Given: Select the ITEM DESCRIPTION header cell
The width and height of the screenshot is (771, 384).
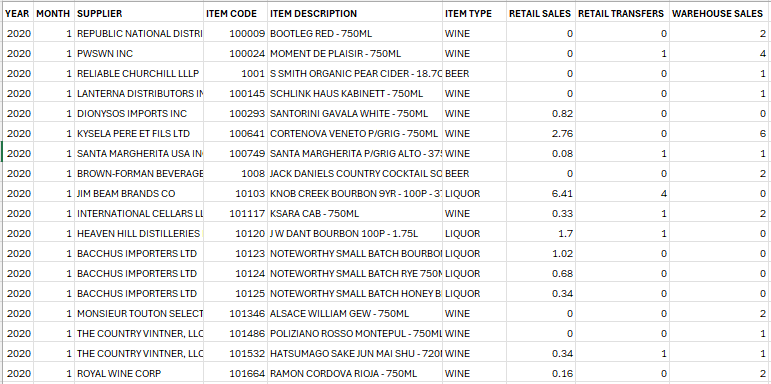Looking at the screenshot, I should coord(355,13).
